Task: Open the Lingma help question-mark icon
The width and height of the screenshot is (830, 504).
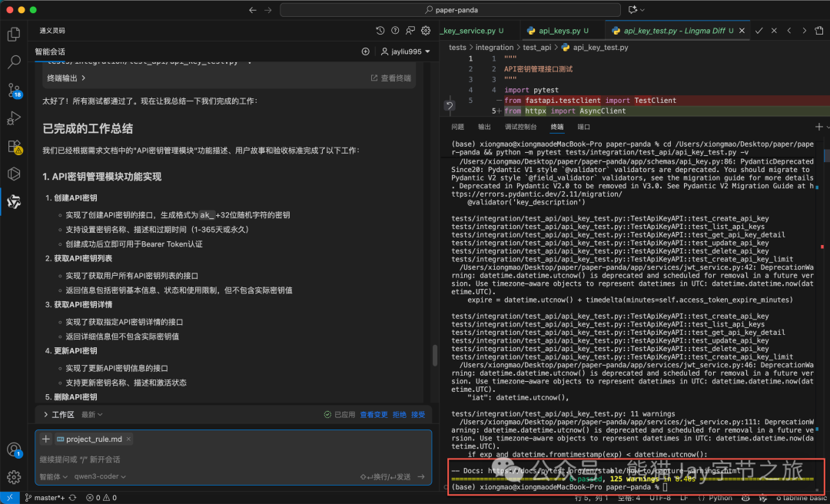Action: 395,31
